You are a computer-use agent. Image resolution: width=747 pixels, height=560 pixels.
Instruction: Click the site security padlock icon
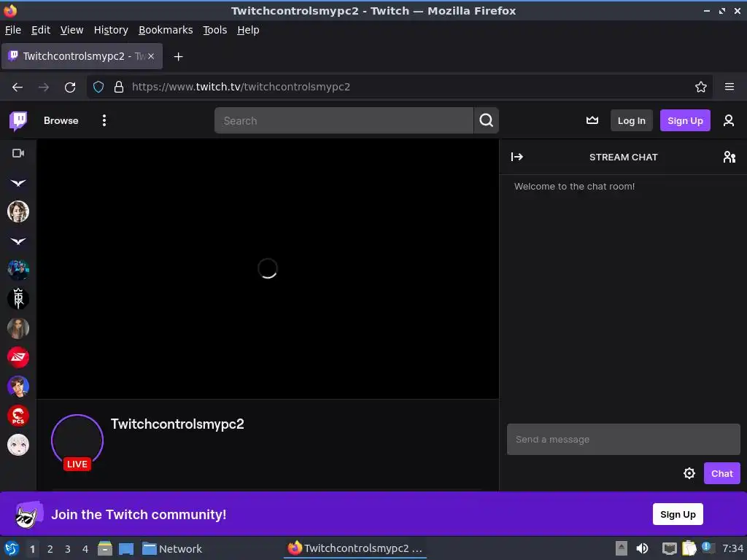tap(119, 87)
